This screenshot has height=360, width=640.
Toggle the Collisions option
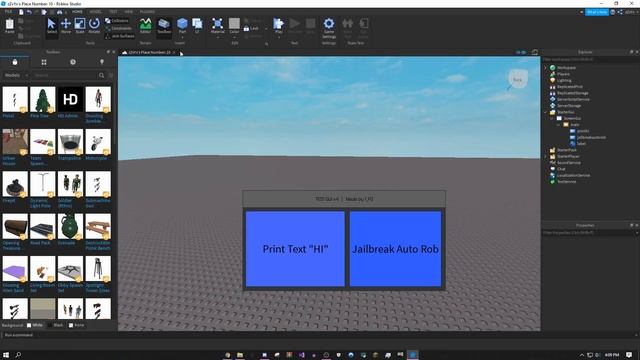(x=117, y=20)
